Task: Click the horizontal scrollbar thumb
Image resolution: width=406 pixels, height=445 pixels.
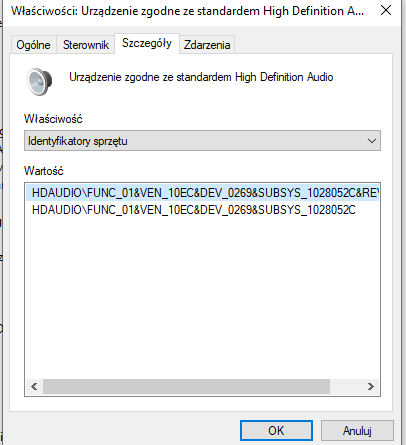Action: pos(186,386)
